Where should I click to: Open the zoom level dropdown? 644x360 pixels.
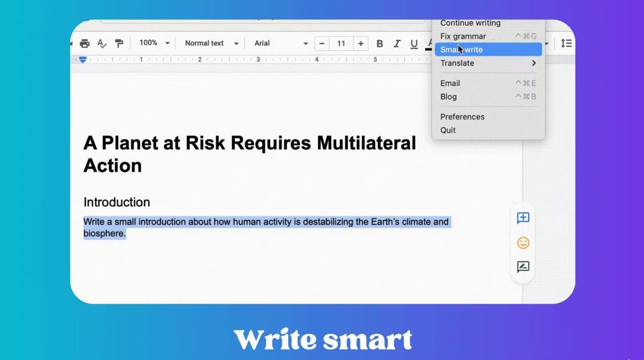(x=151, y=43)
